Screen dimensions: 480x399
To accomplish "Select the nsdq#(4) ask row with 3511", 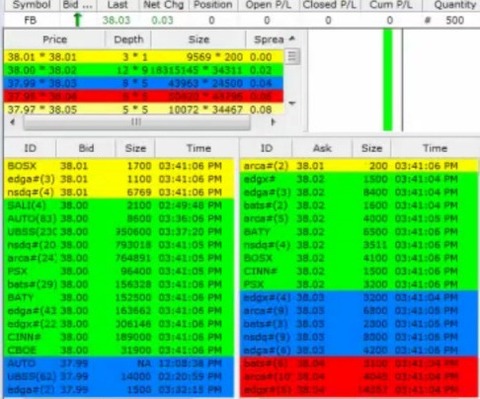I will [359, 245].
